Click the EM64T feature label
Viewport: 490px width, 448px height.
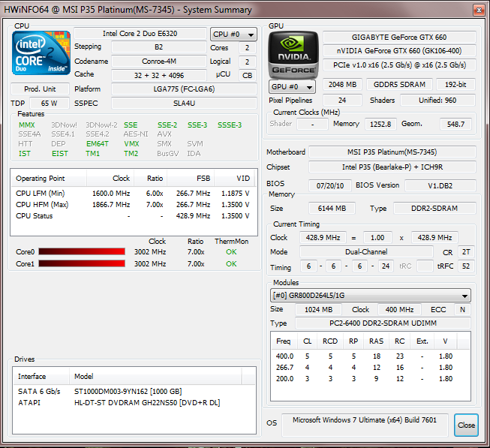click(x=98, y=144)
